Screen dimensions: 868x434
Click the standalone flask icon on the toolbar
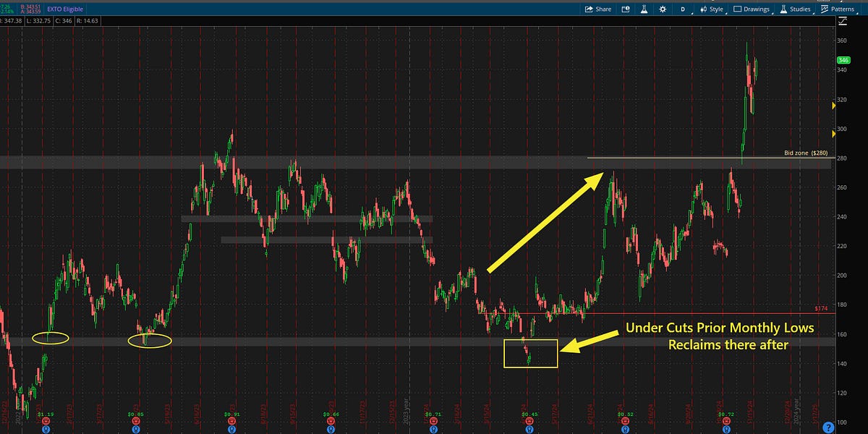(644, 9)
